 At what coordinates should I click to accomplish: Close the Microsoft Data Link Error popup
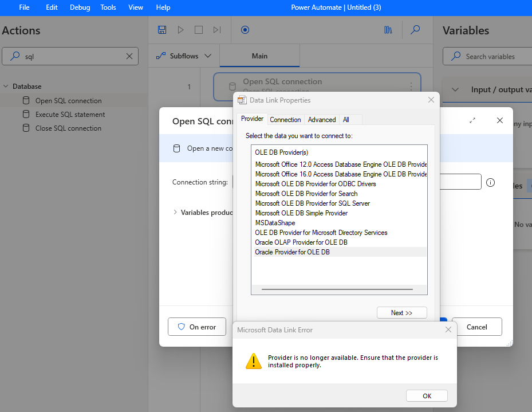pyautogui.click(x=448, y=329)
